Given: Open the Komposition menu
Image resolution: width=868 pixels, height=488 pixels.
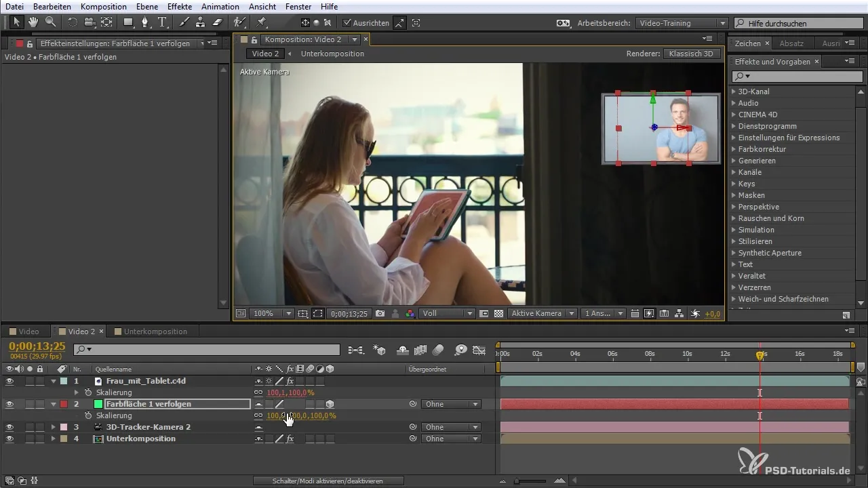Looking at the screenshot, I should [x=102, y=6].
